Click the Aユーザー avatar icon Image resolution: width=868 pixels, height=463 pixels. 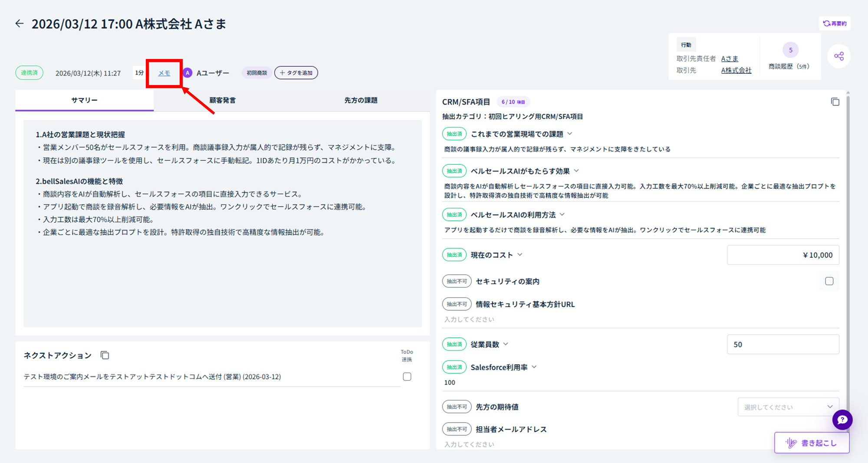pos(187,73)
